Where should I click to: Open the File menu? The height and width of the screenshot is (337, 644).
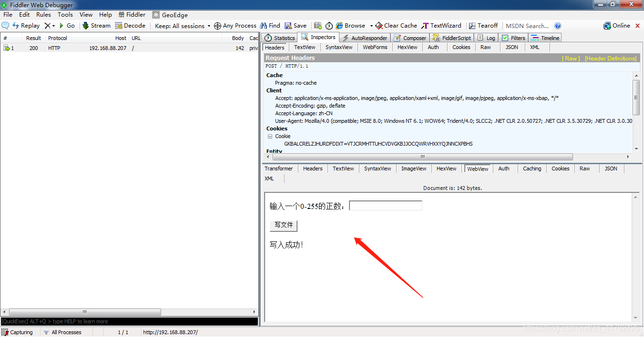point(8,15)
